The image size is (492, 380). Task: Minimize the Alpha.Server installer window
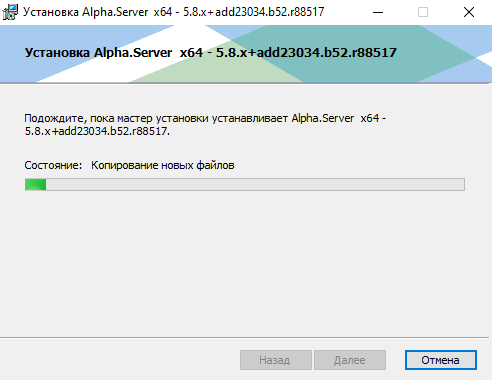pos(378,12)
